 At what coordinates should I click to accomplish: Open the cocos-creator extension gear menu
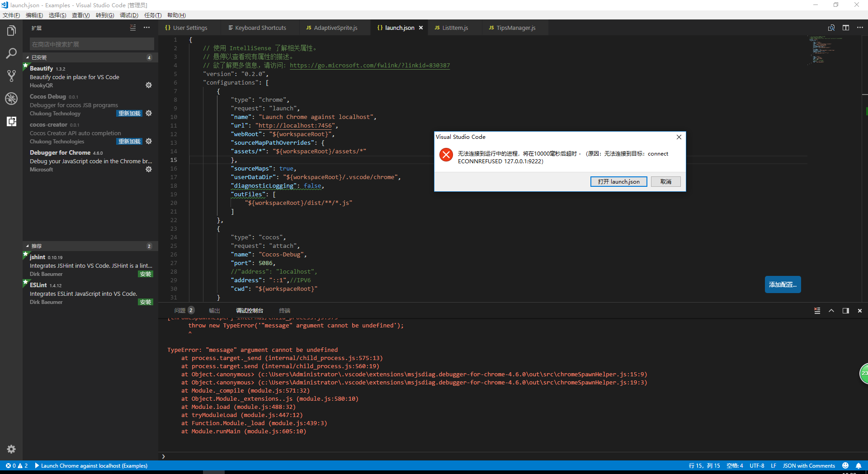(x=149, y=141)
